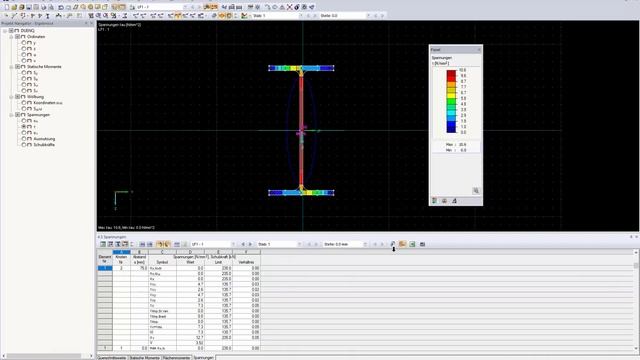Close the floating Panel legend window

pos(479,50)
